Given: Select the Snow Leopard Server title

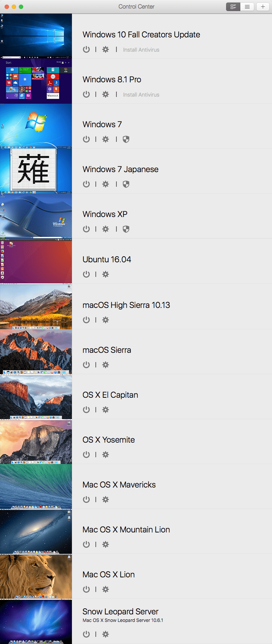Looking at the screenshot, I should [120, 612].
